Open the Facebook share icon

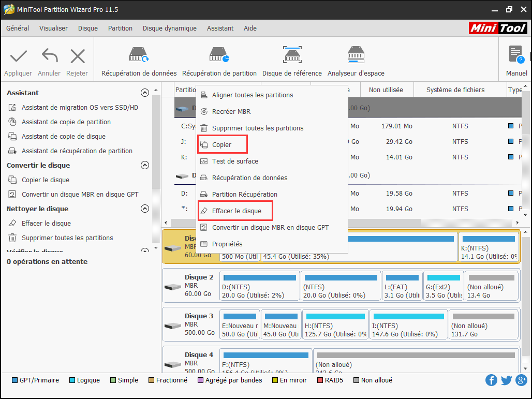(x=491, y=380)
